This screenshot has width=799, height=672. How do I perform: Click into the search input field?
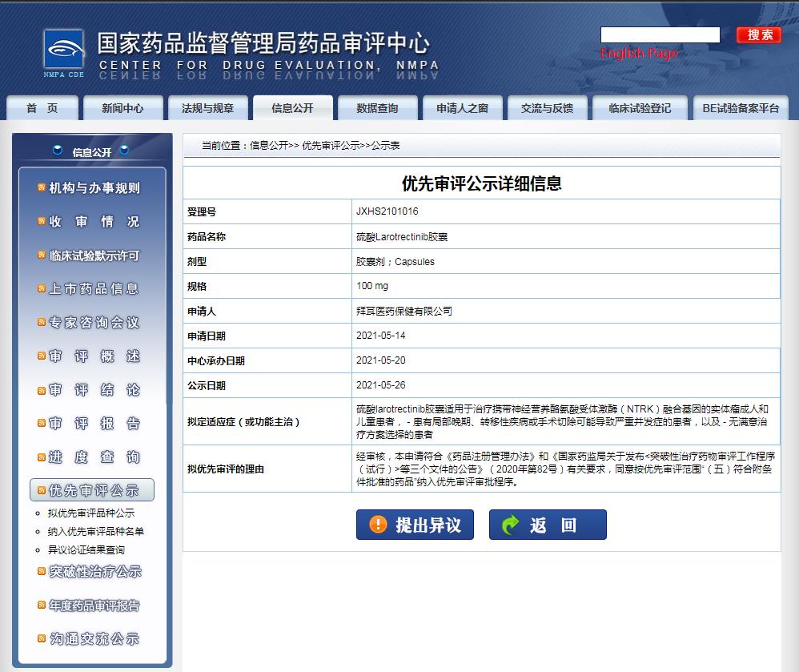[660, 34]
